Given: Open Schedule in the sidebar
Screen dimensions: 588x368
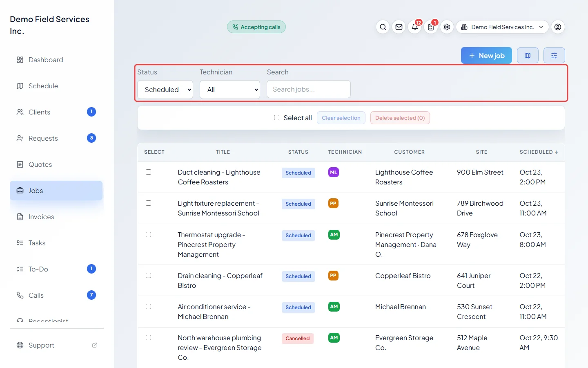Looking at the screenshot, I should tap(56, 86).
